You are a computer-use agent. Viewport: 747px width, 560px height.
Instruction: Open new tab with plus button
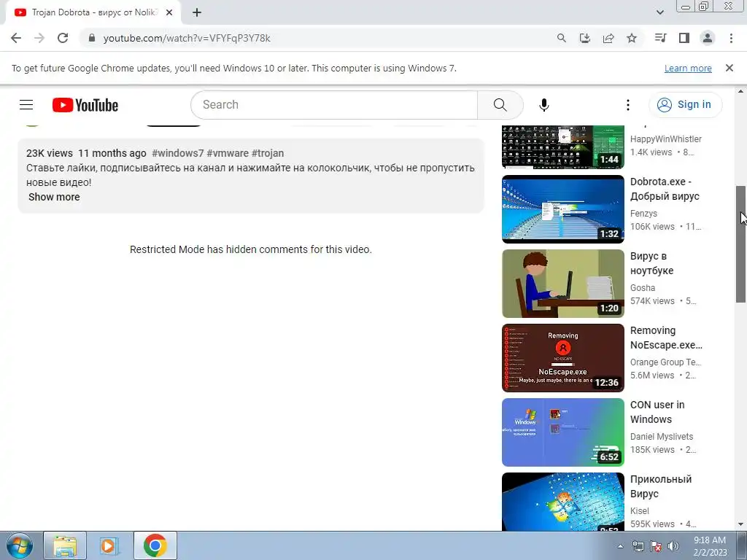(x=197, y=13)
